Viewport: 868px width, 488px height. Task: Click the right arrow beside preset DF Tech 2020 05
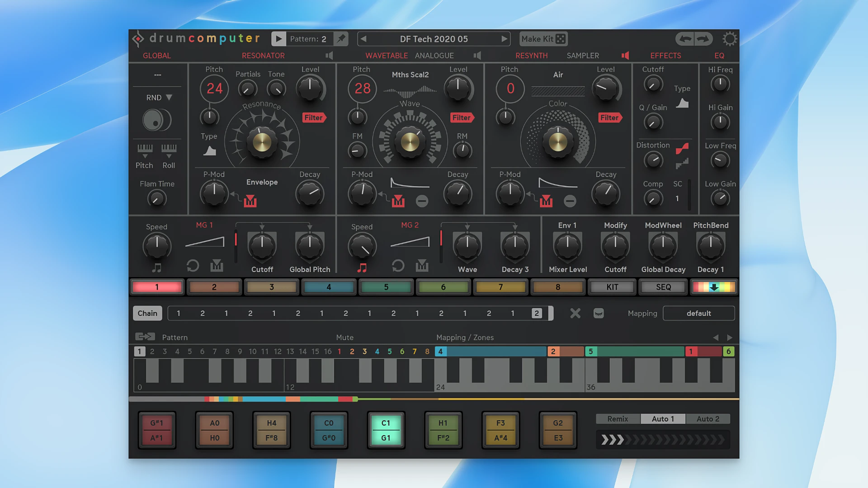click(x=504, y=39)
